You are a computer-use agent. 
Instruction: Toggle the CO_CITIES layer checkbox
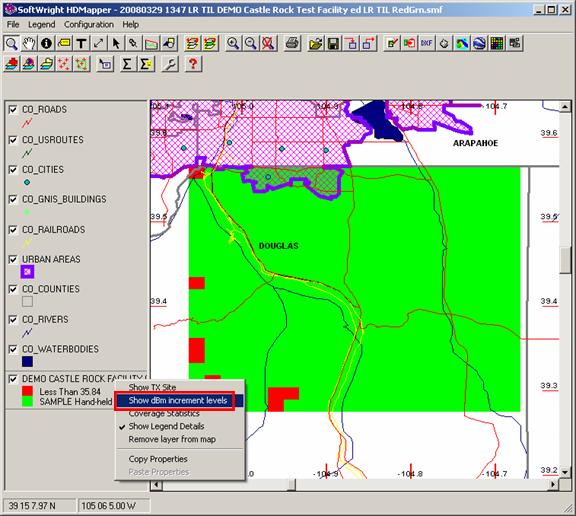(13, 170)
